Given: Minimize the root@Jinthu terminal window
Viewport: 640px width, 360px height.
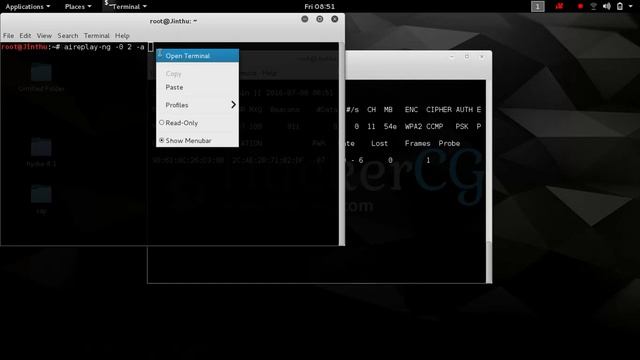Looking at the screenshot, I should point(304,19).
